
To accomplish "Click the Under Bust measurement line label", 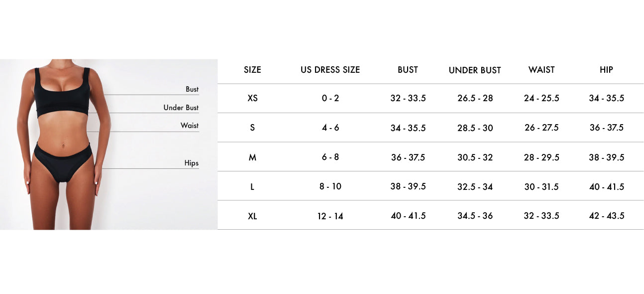I will [x=181, y=108].
